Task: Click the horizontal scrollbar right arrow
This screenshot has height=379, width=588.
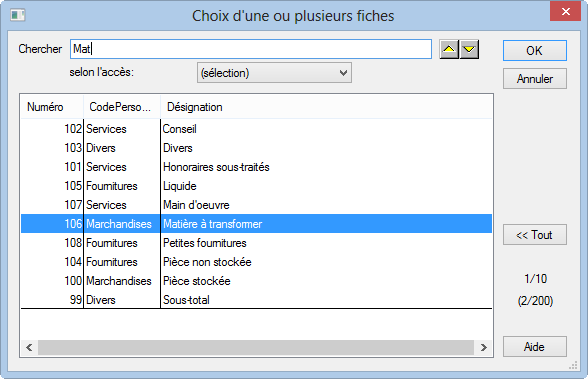Action: (484, 348)
